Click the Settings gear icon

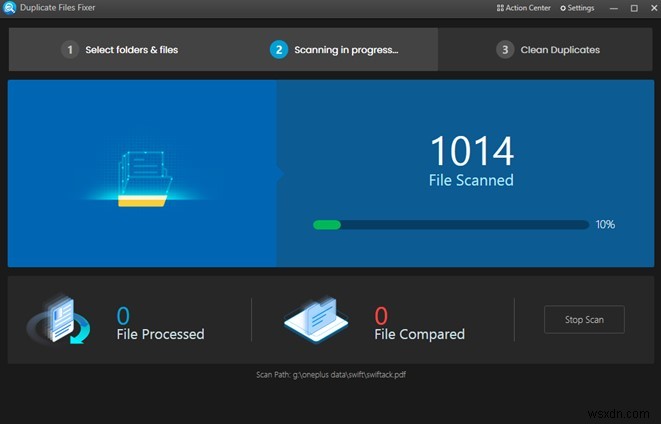pos(563,8)
